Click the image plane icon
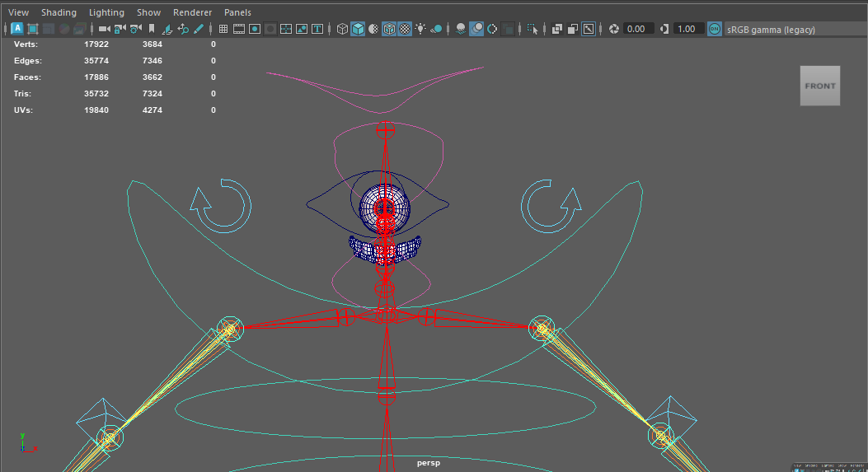This screenshot has height=472, width=868. (167, 29)
